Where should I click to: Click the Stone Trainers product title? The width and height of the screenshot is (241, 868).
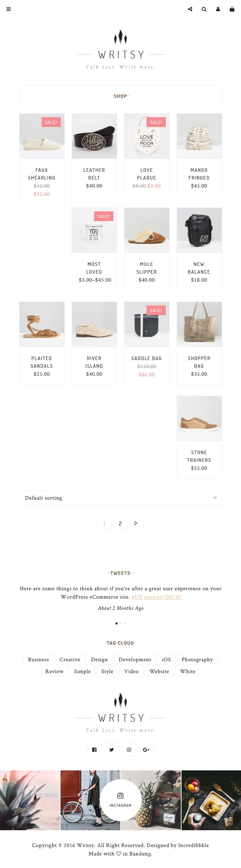[199, 456]
